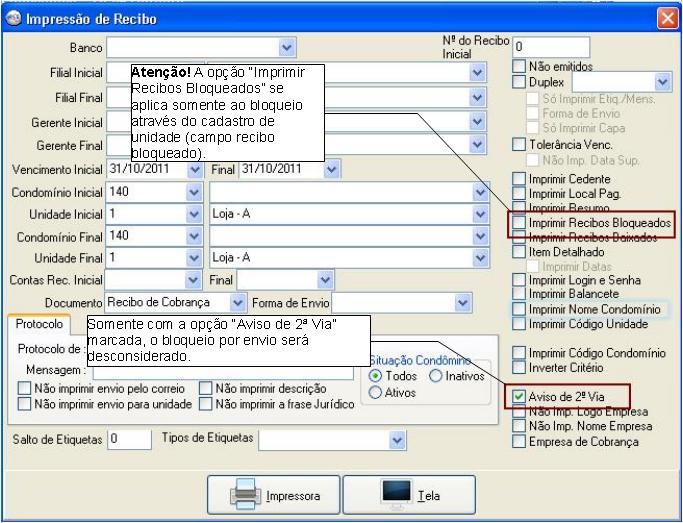
Task: Uncheck the Aviso de 2ª Via option
Action: click(519, 396)
